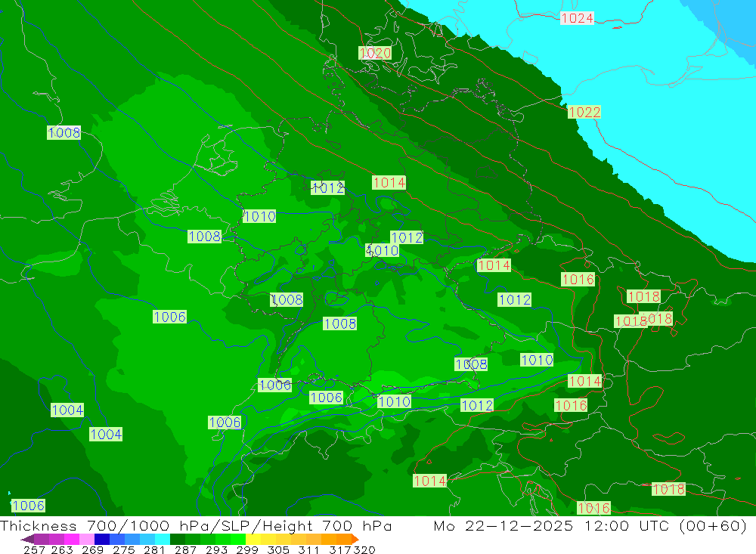Image resolution: width=756 pixels, height=554 pixels.
Task: Click the legend value 257
Action: pyautogui.click(x=34, y=549)
